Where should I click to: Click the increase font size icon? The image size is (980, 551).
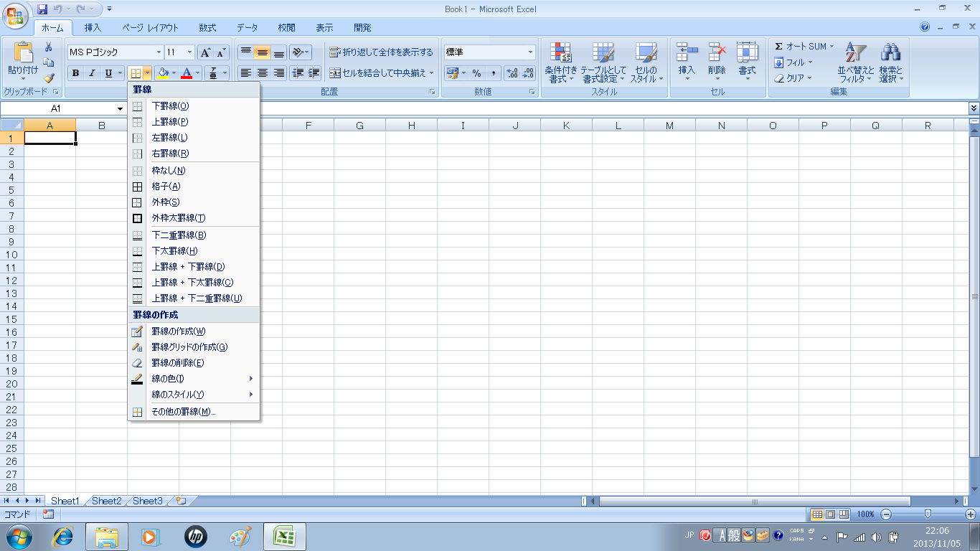click(x=205, y=52)
